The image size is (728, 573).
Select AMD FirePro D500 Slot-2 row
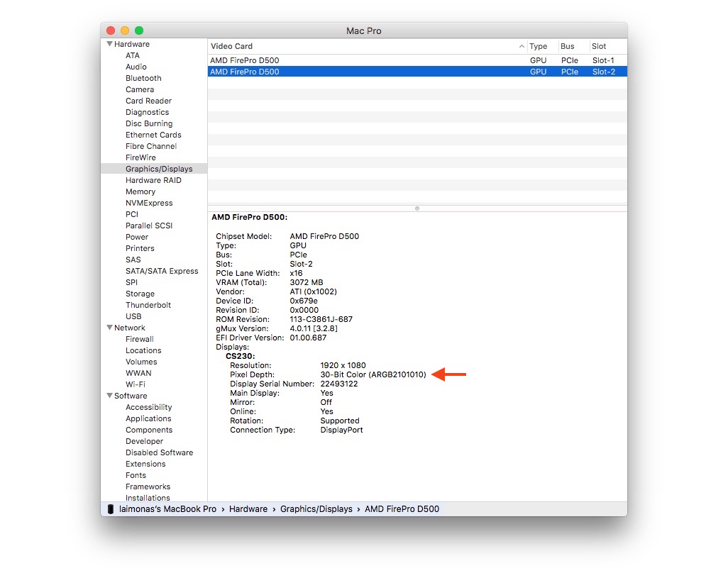(x=417, y=72)
